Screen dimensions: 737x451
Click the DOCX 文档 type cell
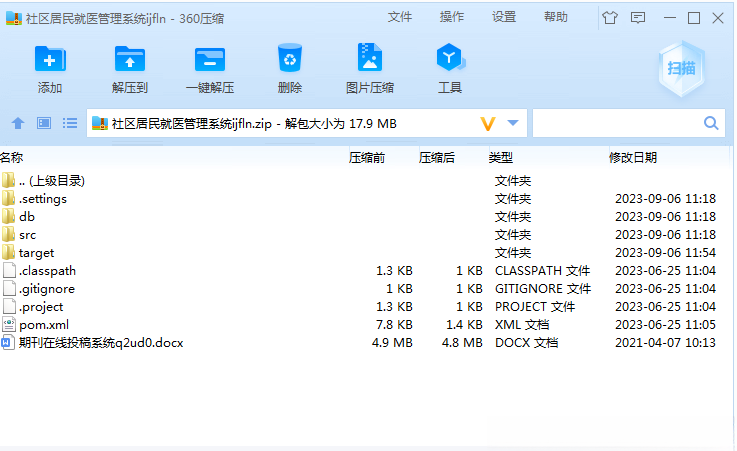[x=526, y=342]
